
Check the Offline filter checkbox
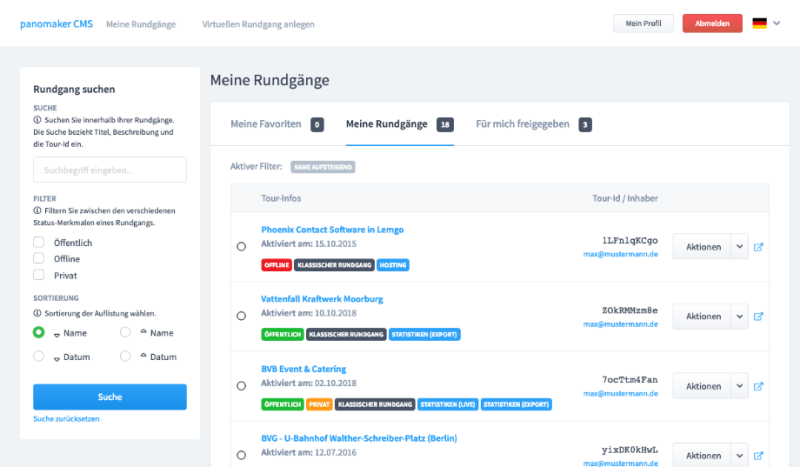pyautogui.click(x=39, y=258)
